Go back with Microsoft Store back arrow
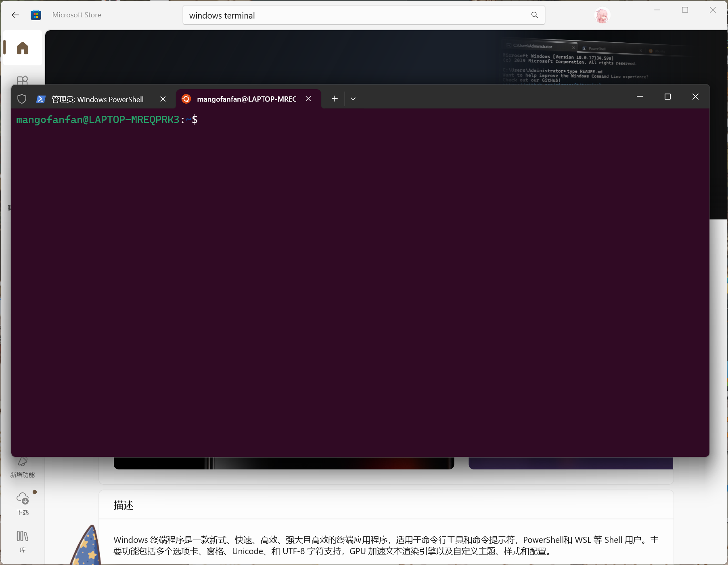The height and width of the screenshot is (565, 728). 15,15
